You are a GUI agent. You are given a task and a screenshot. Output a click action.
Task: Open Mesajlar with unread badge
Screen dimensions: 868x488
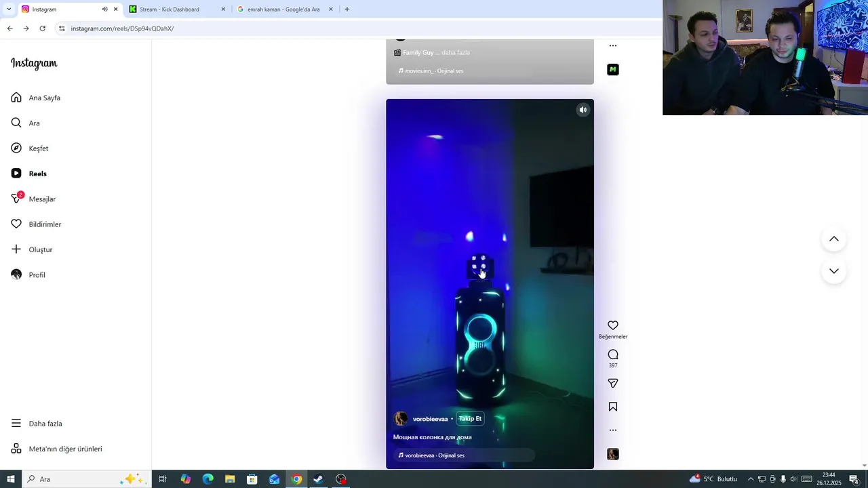click(33, 199)
